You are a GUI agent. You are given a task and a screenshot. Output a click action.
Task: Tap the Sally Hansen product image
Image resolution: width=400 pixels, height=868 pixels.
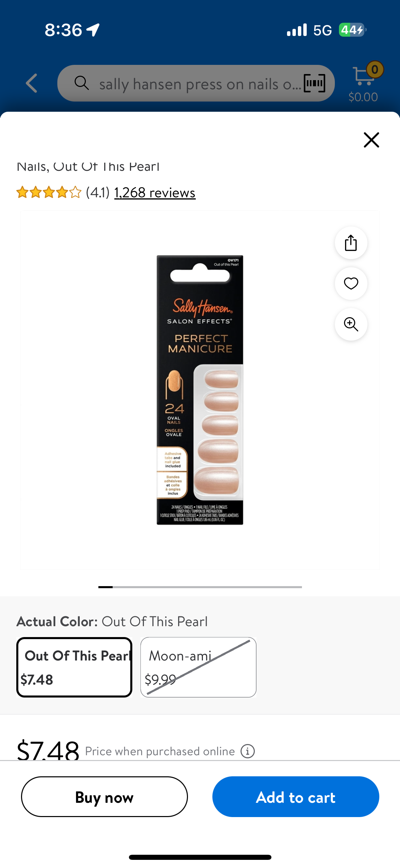(x=200, y=390)
